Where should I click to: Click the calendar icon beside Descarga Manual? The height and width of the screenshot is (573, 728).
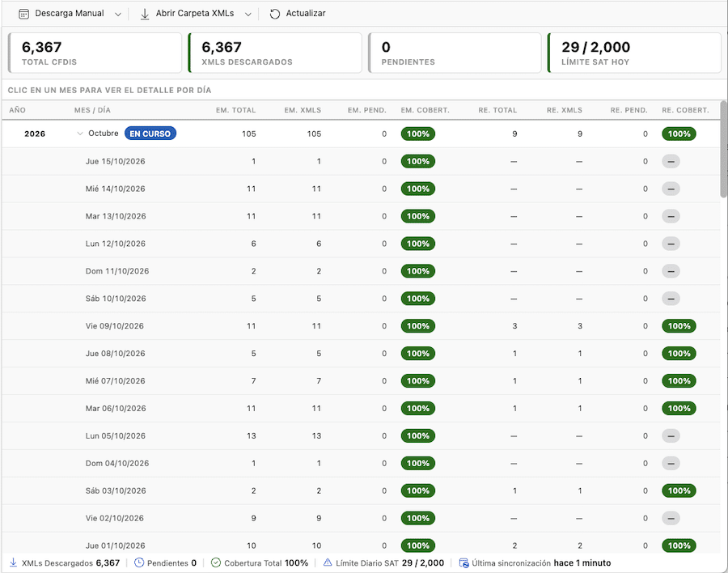[23, 14]
